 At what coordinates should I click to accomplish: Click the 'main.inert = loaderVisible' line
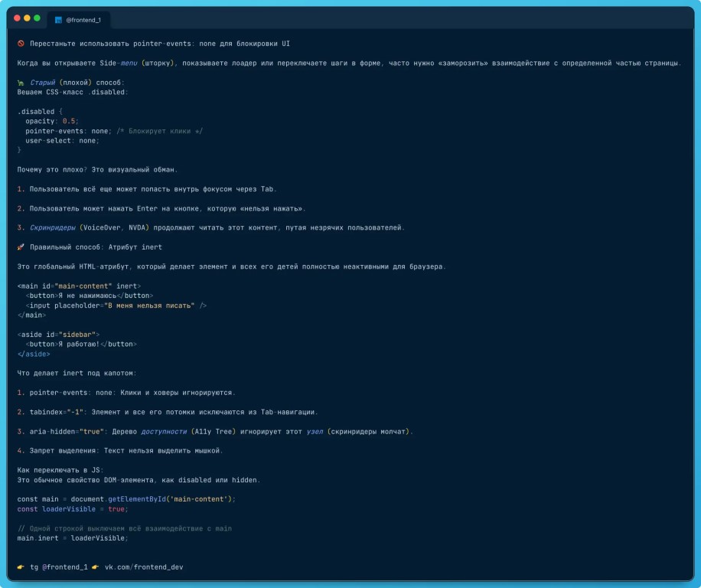click(73, 538)
